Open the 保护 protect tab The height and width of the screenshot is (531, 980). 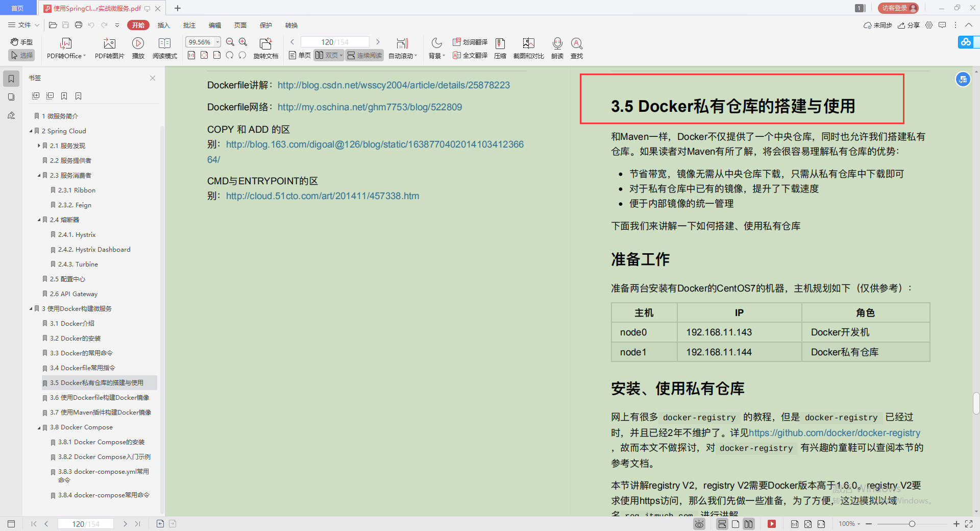(x=265, y=25)
